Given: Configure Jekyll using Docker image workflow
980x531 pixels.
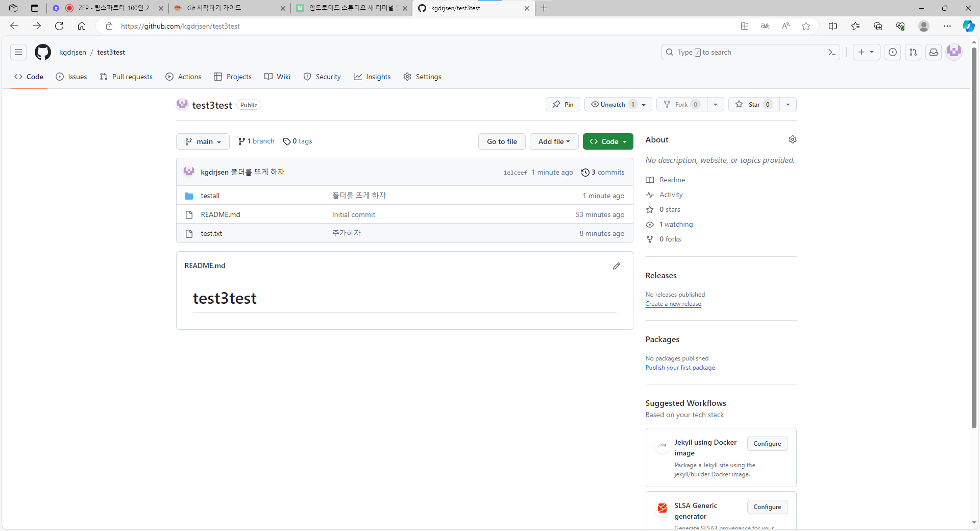Looking at the screenshot, I should 767,444.
